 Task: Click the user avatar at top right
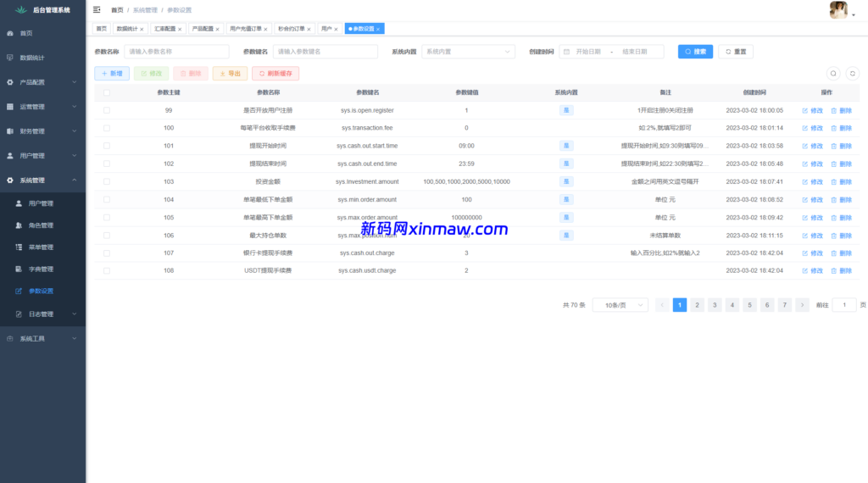tap(838, 10)
